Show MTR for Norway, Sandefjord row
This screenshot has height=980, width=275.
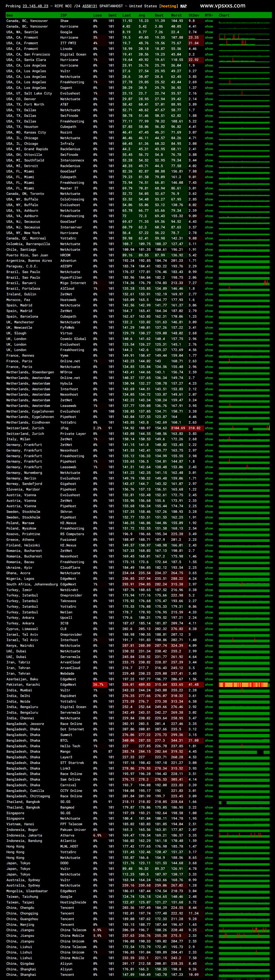pyautogui.click(x=209, y=484)
